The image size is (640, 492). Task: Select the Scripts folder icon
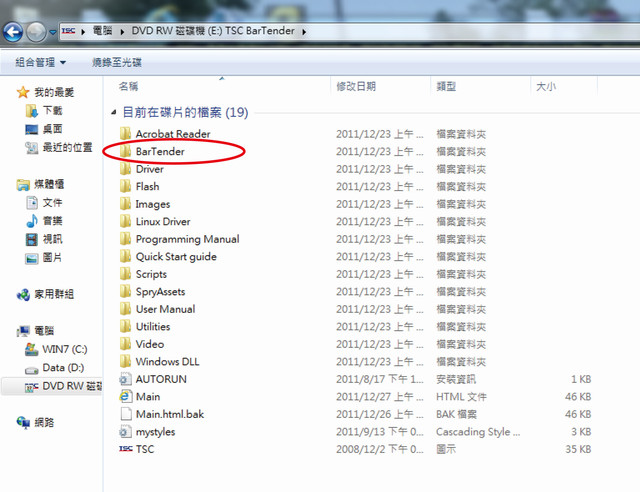pyautogui.click(x=125, y=274)
